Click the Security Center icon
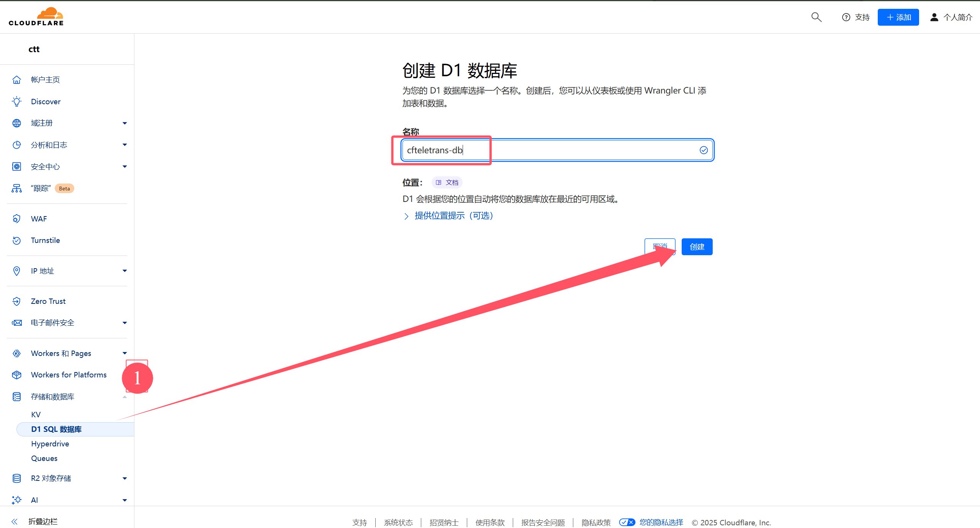The image size is (980, 528). (16, 167)
